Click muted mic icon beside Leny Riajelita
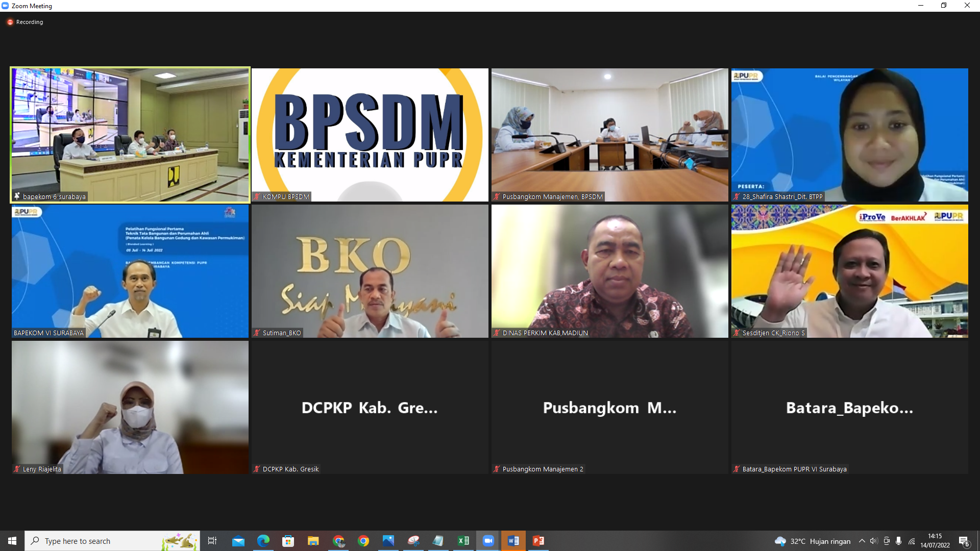This screenshot has height=551, width=980. point(17,469)
